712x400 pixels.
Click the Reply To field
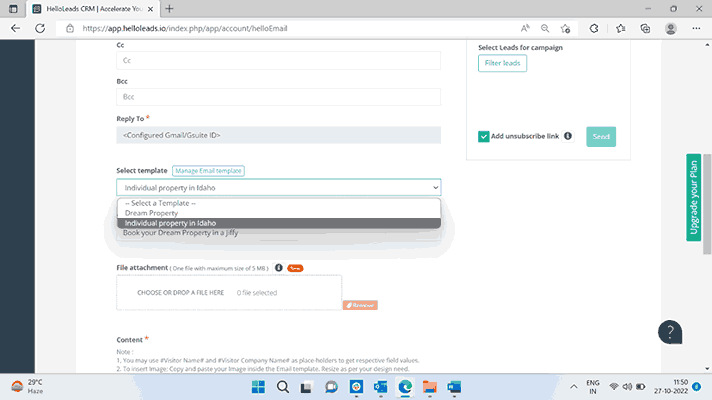[278, 135]
